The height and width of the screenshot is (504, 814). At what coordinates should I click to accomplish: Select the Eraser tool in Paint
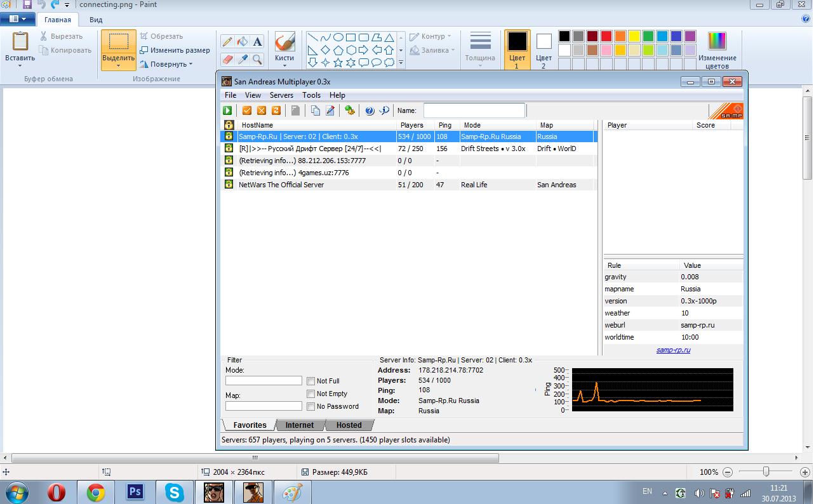pos(227,59)
